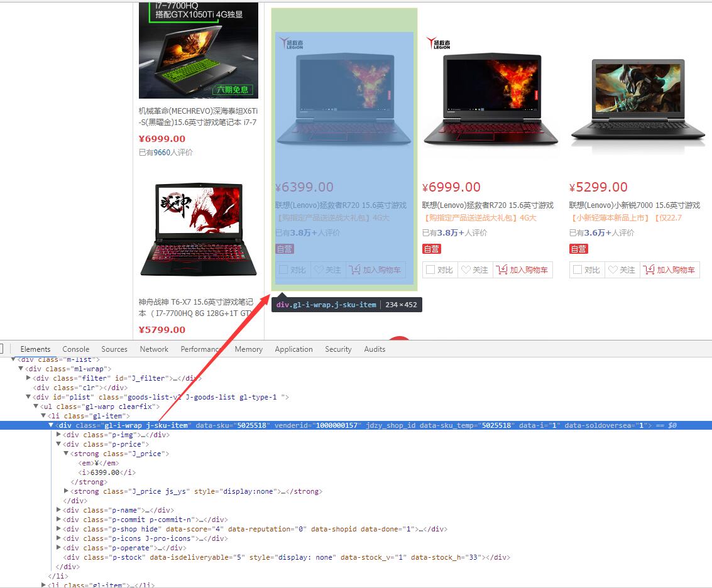
Task: Switch to the Sources tab
Action: tap(114, 349)
